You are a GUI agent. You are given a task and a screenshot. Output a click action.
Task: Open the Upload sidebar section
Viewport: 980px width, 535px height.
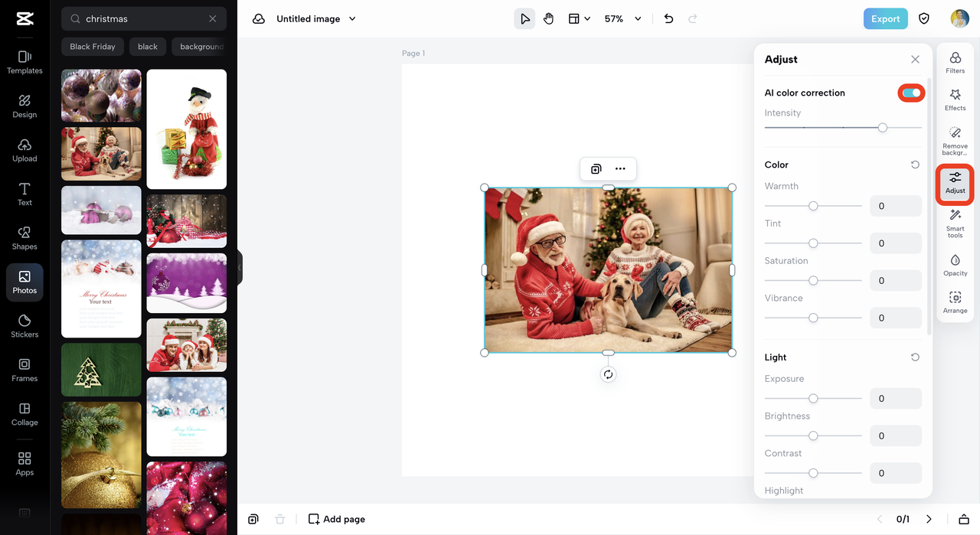[x=24, y=151]
